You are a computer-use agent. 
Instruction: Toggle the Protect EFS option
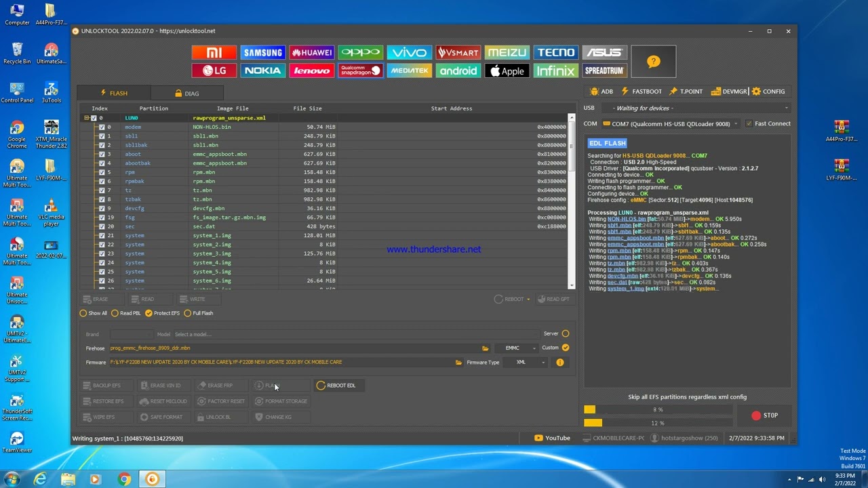point(163,313)
